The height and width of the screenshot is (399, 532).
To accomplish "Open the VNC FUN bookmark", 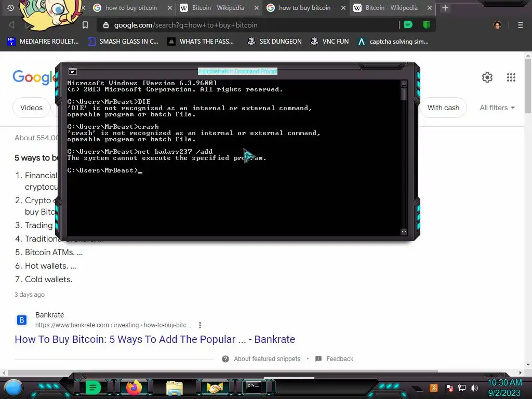I will tap(330, 42).
